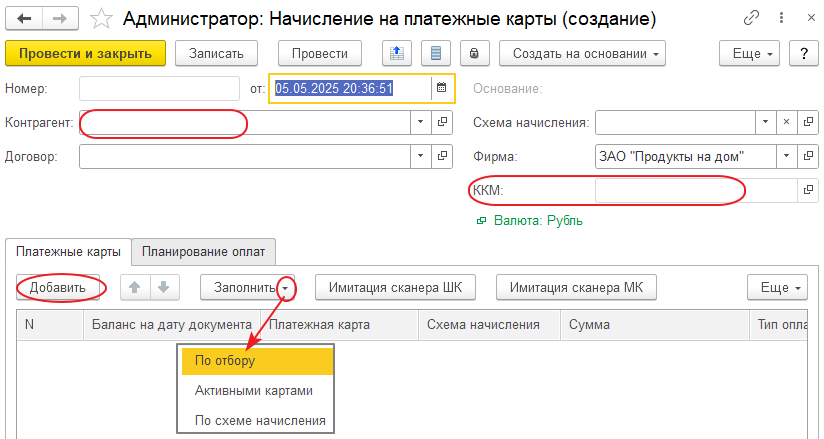Add document to favorites with star icon
This screenshot has width=824, height=439.
click(101, 19)
